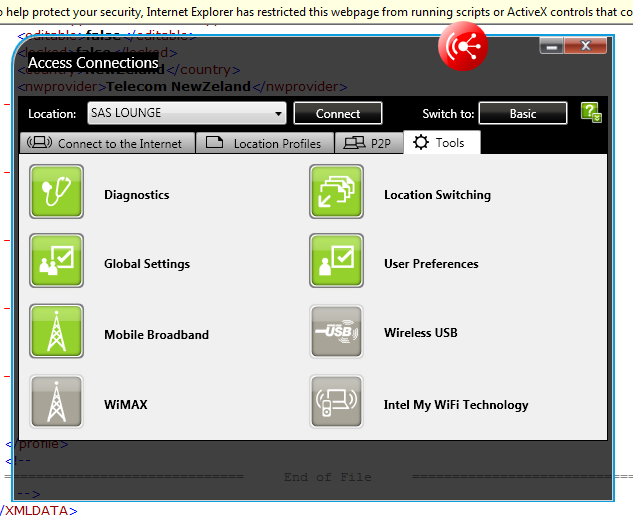Screen dimensions: 633x516
Task: Click the Intel My WiFi Technology label
Action: (x=456, y=405)
